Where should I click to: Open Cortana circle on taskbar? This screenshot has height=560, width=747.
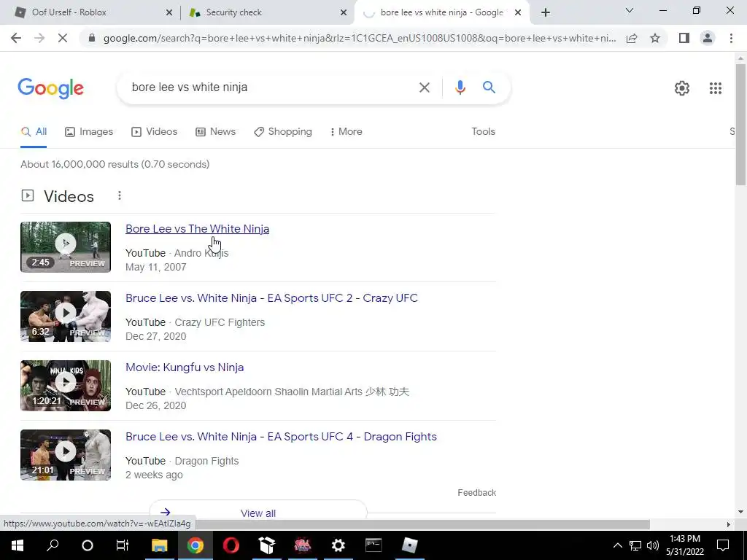pos(88,545)
